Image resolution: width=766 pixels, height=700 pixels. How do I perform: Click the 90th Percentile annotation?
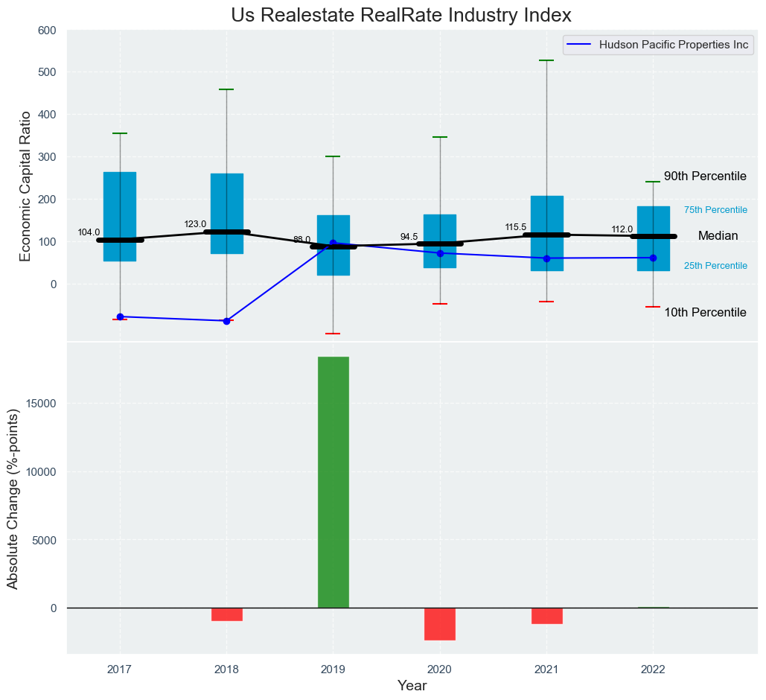click(704, 176)
